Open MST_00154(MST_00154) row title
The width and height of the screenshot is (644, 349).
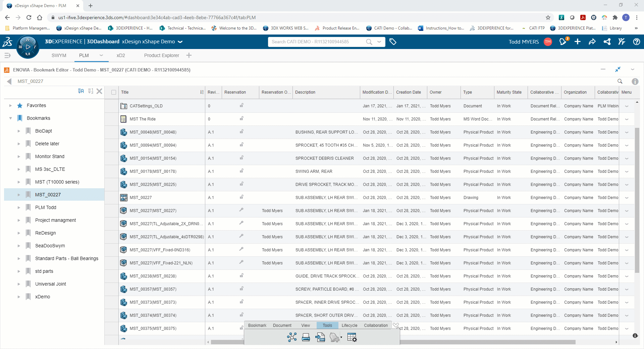coord(153,158)
